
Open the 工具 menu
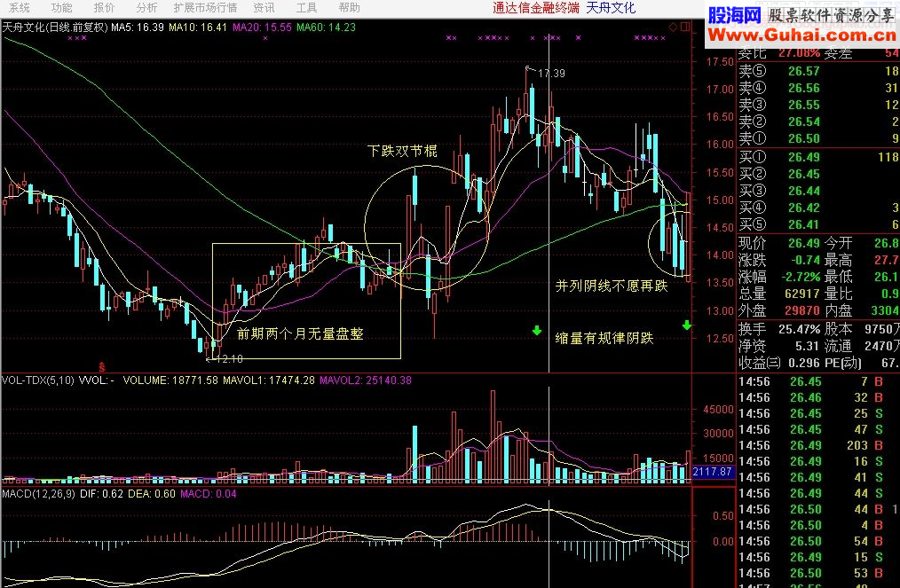[x=306, y=7]
